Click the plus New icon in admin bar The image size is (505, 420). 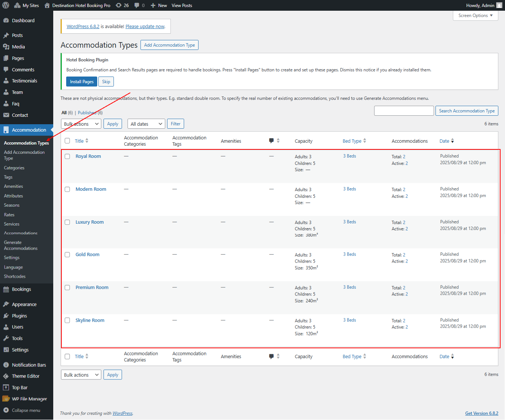coord(153,5)
